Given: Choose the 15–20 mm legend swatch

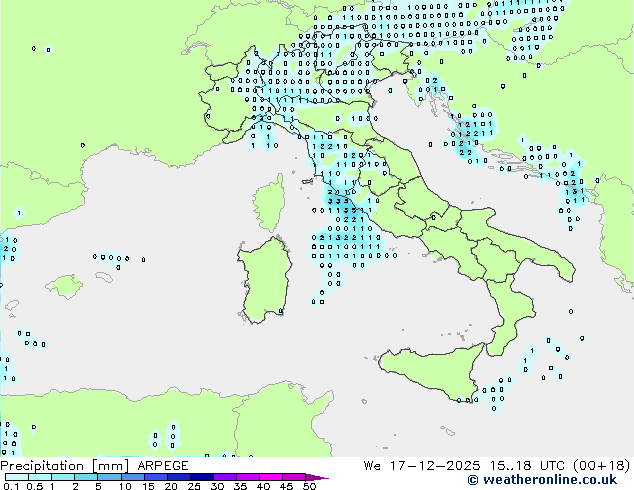Looking at the screenshot, I should pyautogui.click(x=155, y=477).
